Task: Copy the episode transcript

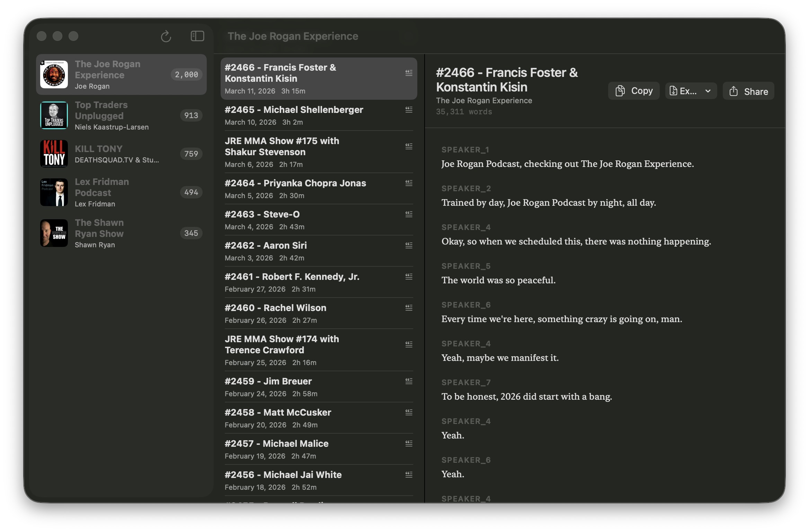Action: click(633, 91)
